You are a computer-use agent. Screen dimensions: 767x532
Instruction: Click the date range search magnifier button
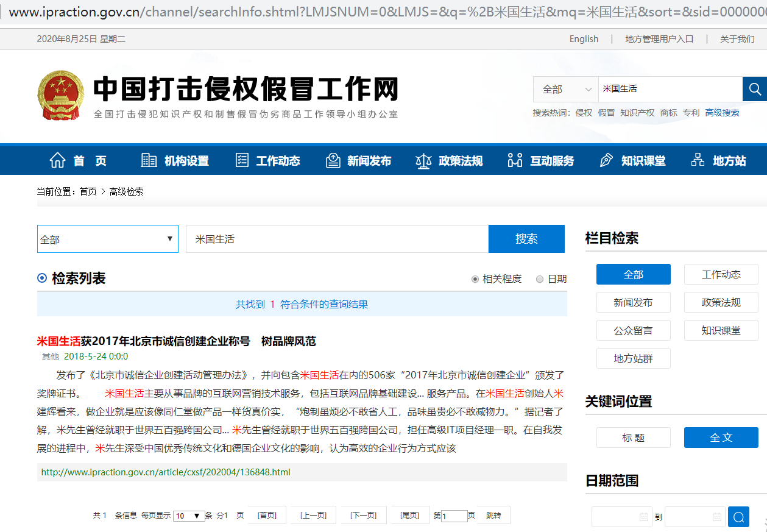point(738,517)
